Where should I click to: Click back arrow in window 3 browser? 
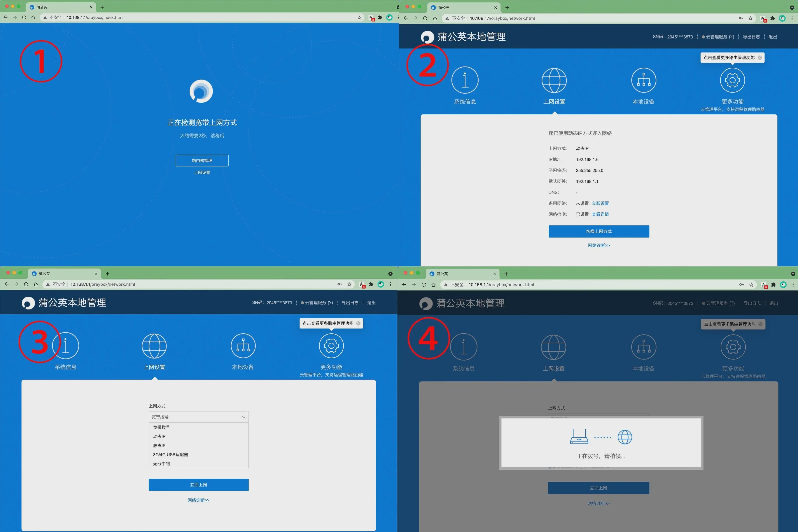(x=7, y=284)
